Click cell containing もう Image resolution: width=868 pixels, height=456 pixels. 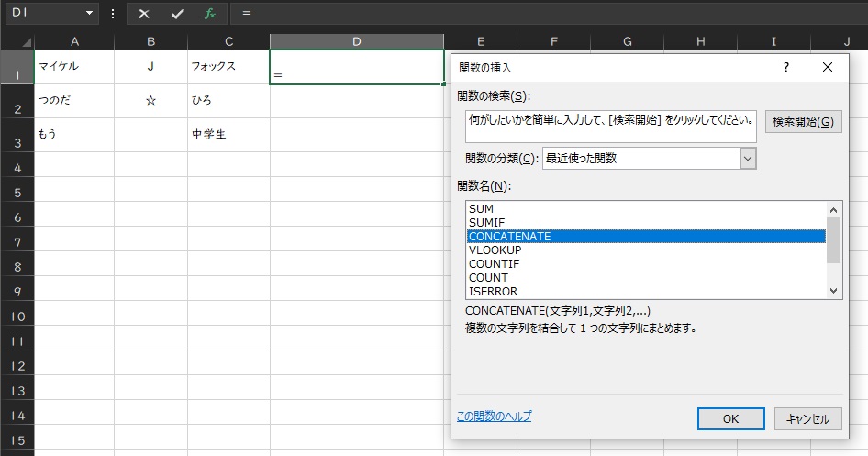74,135
